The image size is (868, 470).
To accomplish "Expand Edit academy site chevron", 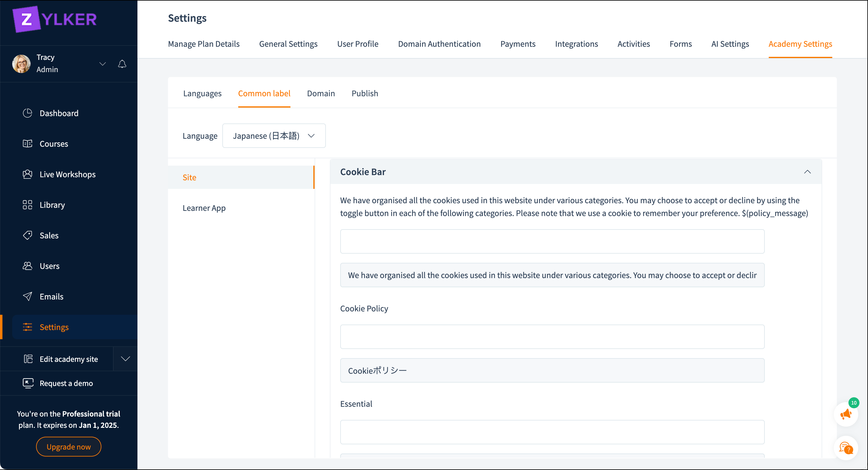I will 125,359.
